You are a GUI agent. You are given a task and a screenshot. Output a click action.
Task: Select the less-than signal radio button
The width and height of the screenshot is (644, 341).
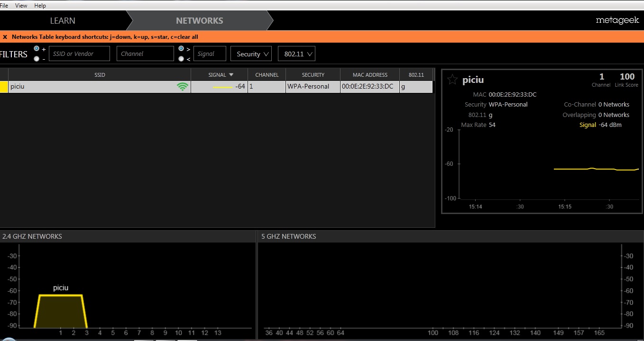181,59
